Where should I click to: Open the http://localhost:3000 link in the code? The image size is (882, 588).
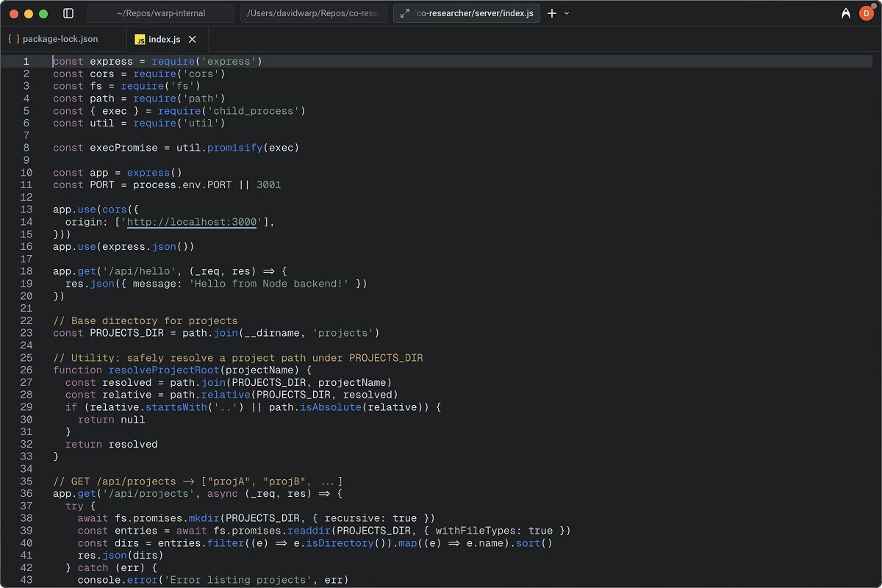click(x=190, y=222)
